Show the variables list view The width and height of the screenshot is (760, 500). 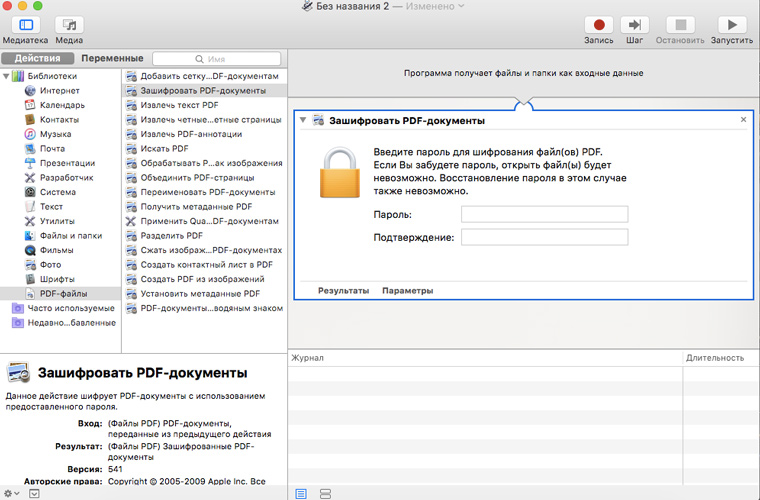(326, 494)
